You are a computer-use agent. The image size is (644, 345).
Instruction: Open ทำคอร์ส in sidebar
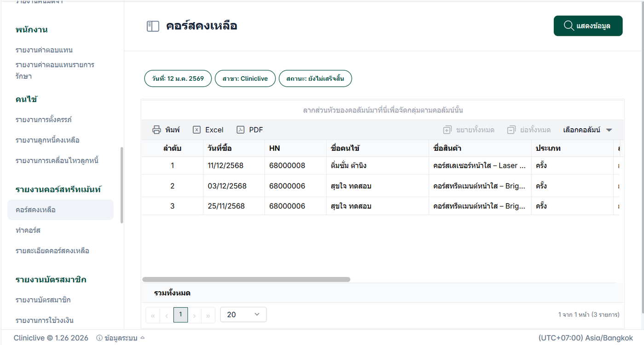[28, 230]
